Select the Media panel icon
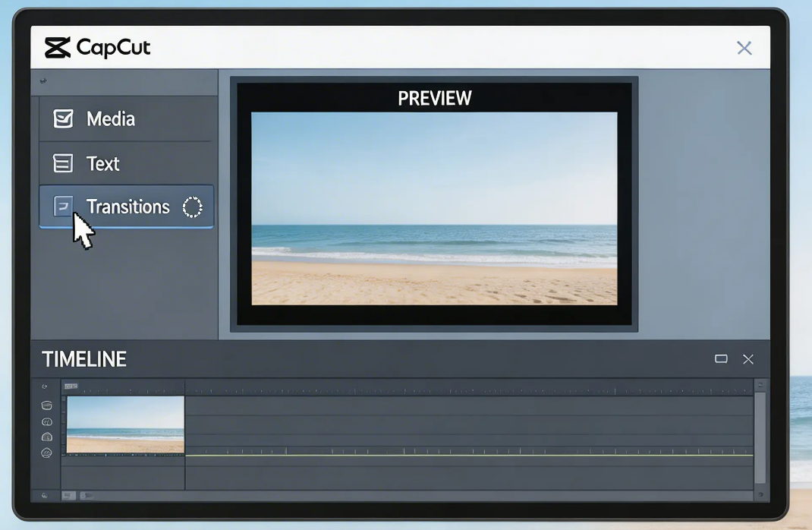Screen dimensions: 812x530 pyautogui.click(x=61, y=118)
